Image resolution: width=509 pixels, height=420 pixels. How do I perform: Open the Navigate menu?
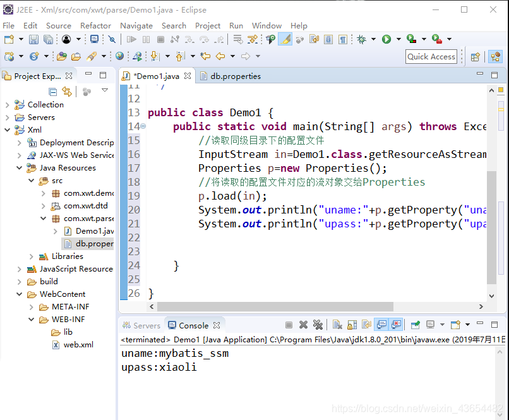(x=136, y=26)
